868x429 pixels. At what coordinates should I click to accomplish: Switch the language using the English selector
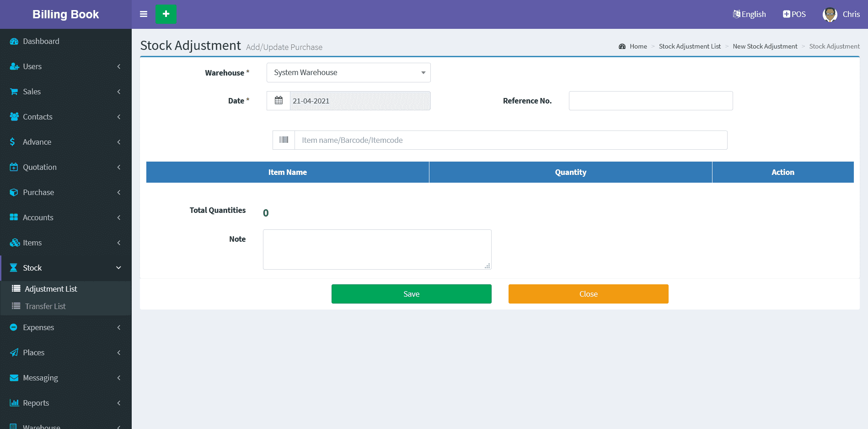[750, 14]
